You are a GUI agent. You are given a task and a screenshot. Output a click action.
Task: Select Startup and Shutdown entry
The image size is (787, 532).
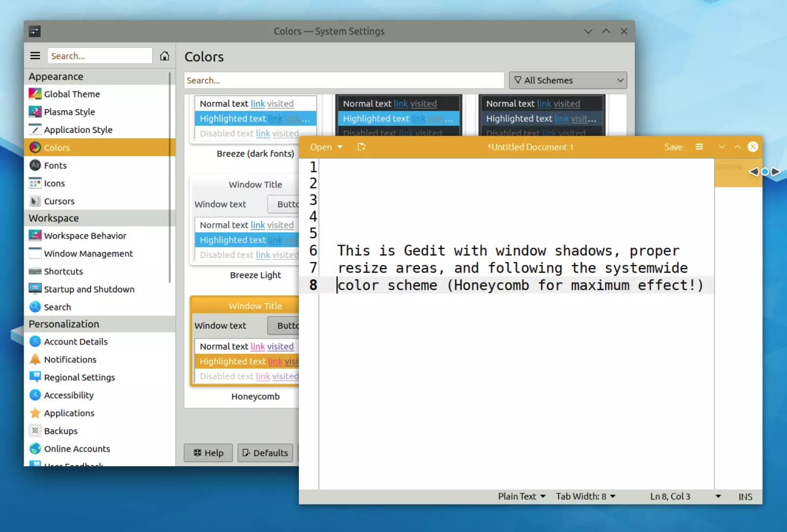coord(89,289)
